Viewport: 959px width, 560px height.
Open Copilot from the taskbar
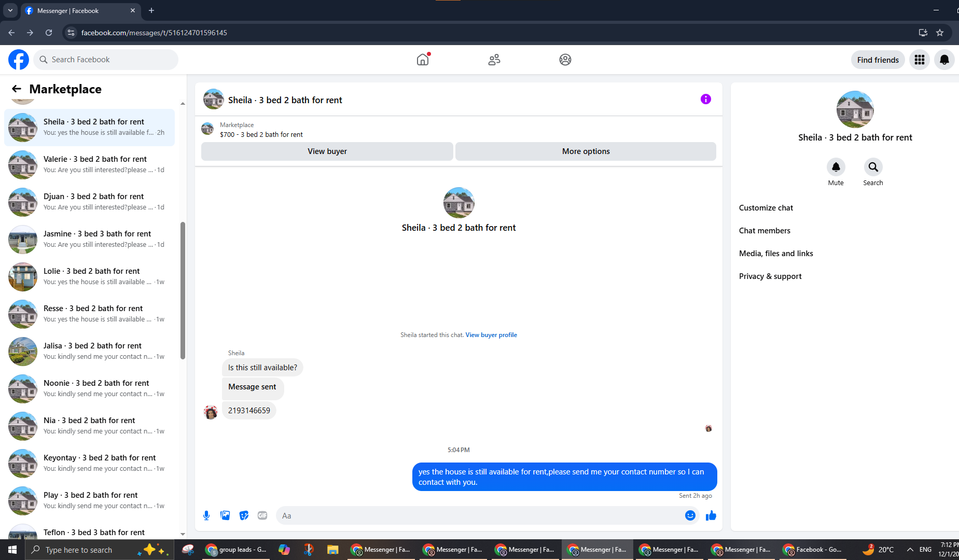click(284, 550)
